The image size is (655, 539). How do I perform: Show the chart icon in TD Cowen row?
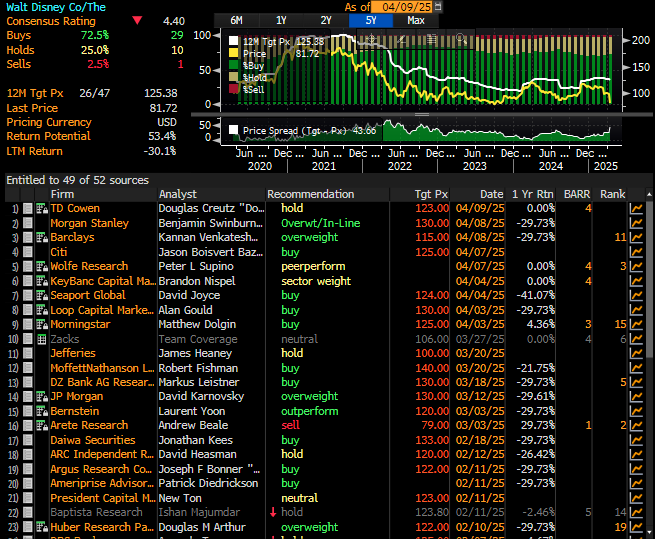[636, 208]
